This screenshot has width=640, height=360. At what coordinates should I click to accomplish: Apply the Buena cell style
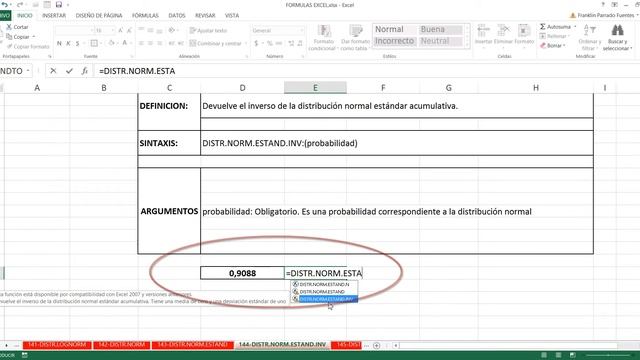(440, 29)
